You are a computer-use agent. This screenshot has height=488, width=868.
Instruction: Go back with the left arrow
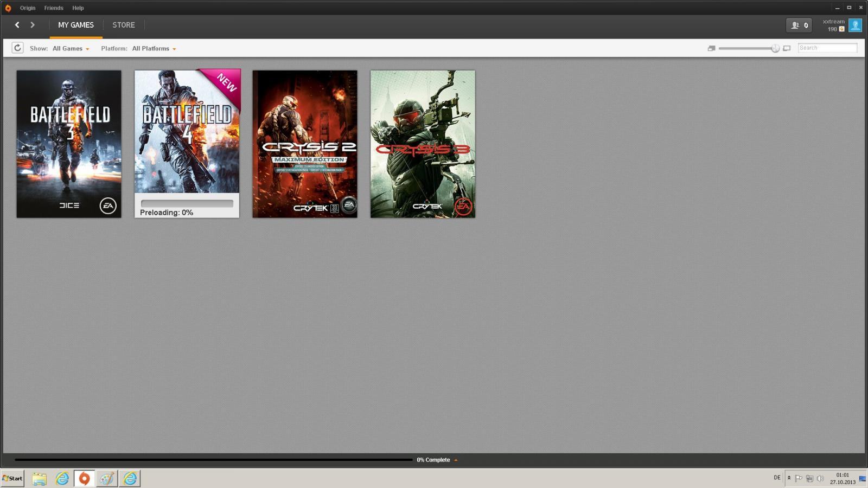(x=17, y=25)
